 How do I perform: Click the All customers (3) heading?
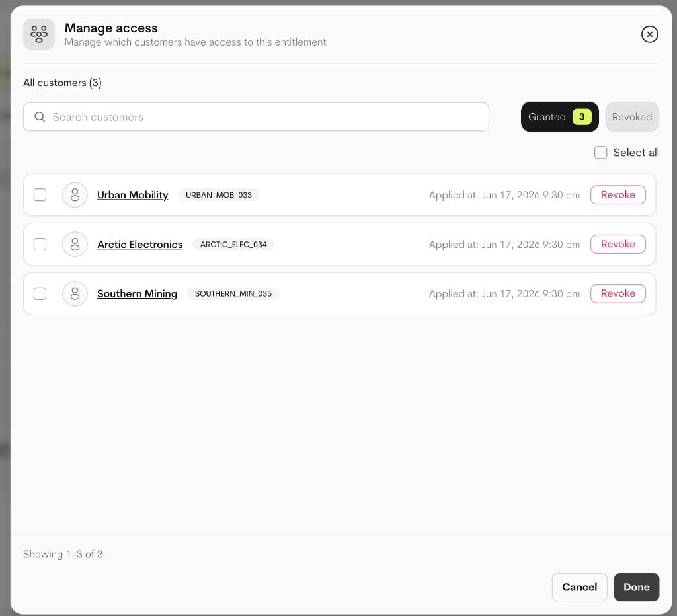[62, 83]
